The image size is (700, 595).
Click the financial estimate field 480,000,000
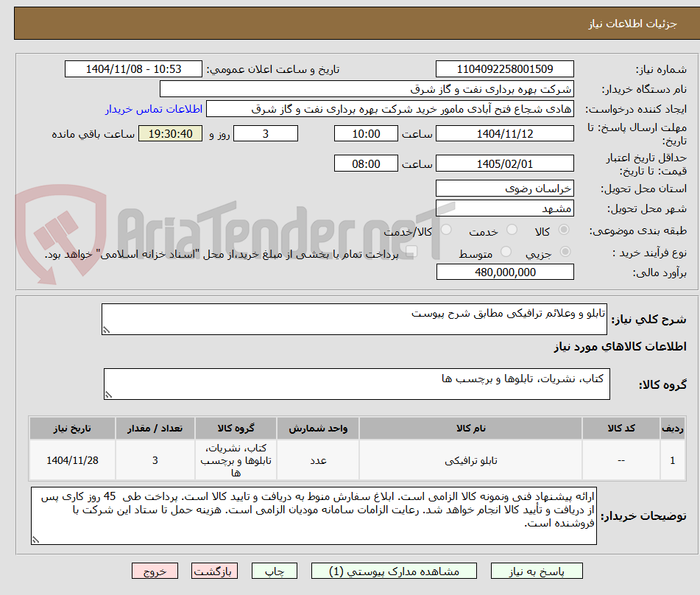[505, 272]
